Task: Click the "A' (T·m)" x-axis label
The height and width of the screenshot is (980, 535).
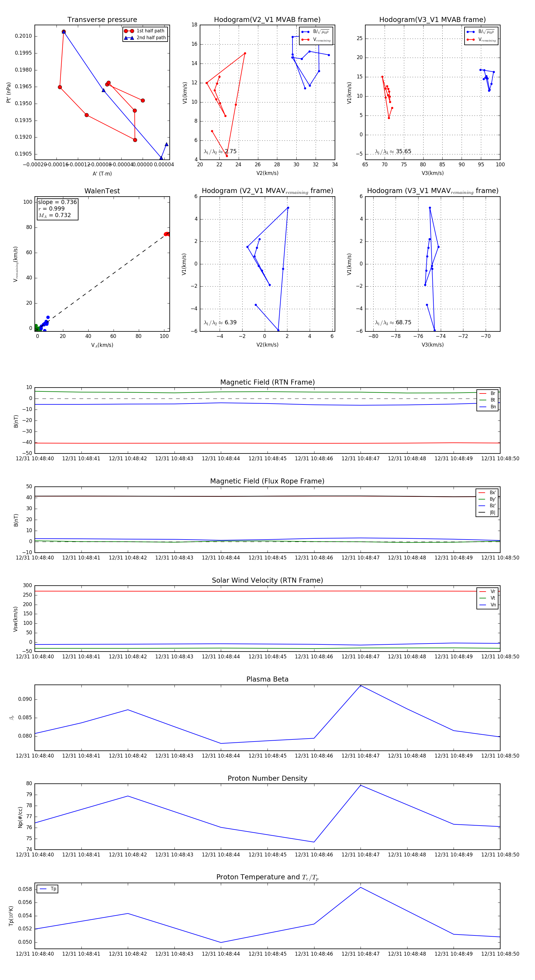Action: (x=102, y=173)
